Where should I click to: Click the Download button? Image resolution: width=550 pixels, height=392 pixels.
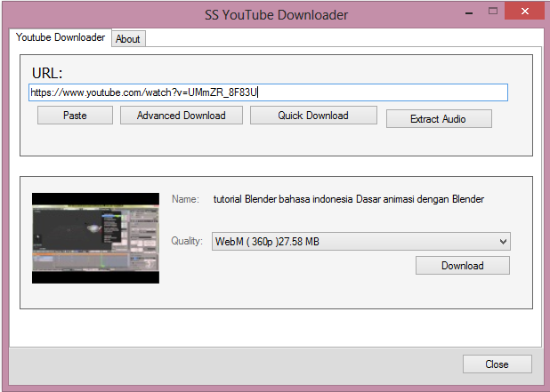coord(462,266)
